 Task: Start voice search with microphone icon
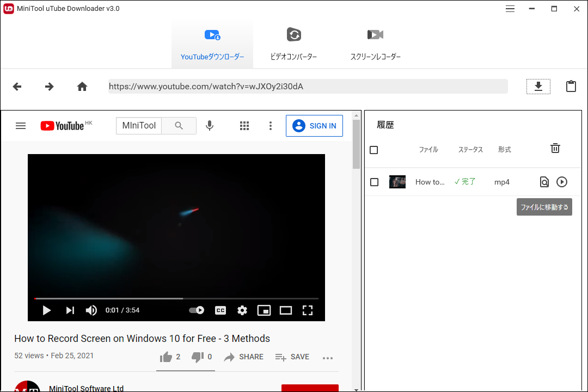click(x=210, y=126)
